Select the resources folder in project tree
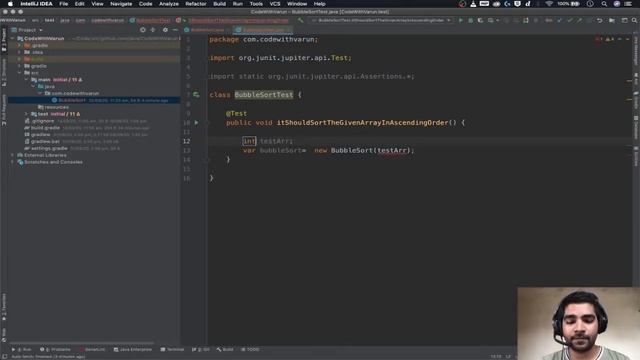This screenshot has width=640, height=360. pos(56,107)
